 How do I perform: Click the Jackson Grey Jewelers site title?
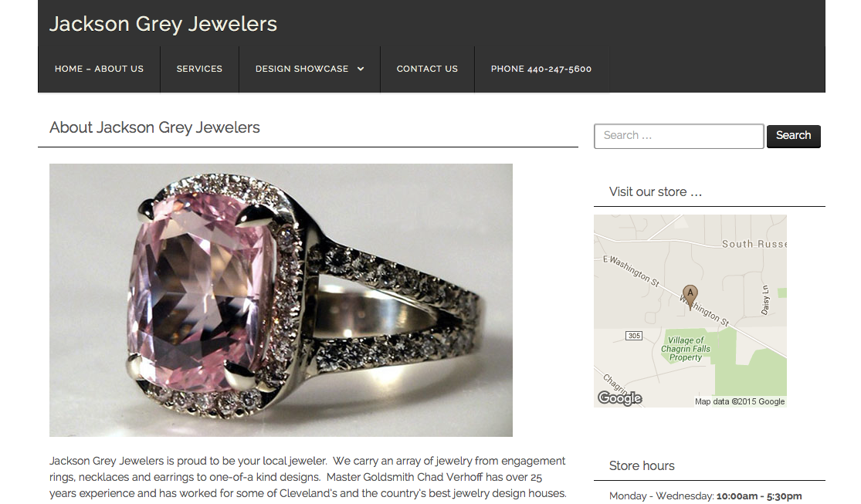(x=163, y=24)
